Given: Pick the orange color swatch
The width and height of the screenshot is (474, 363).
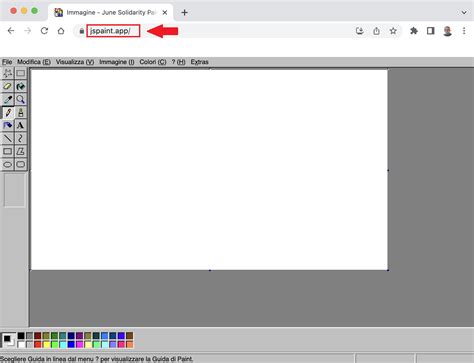Looking at the screenshot, I should click(x=129, y=344).
